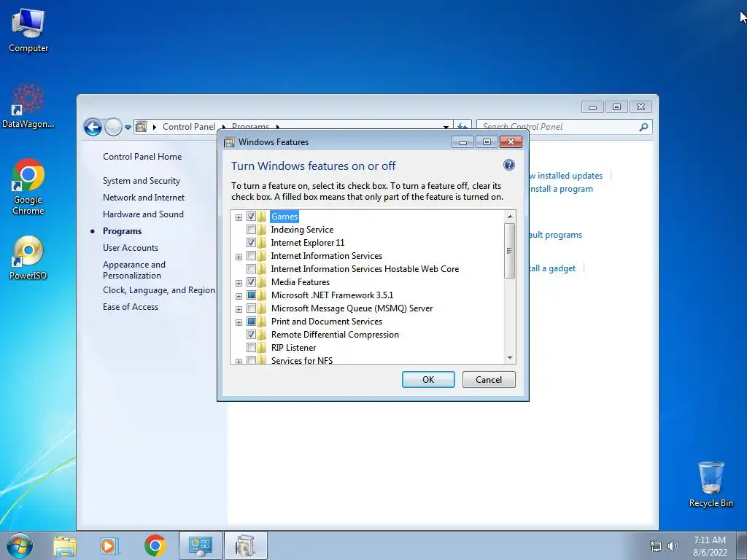The image size is (747, 560).
Task: Uncheck Internet Explorer 11 checkbox
Action: click(251, 242)
